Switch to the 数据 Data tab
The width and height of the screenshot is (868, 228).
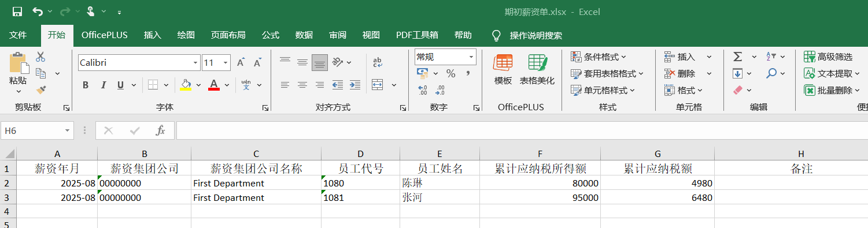304,35
